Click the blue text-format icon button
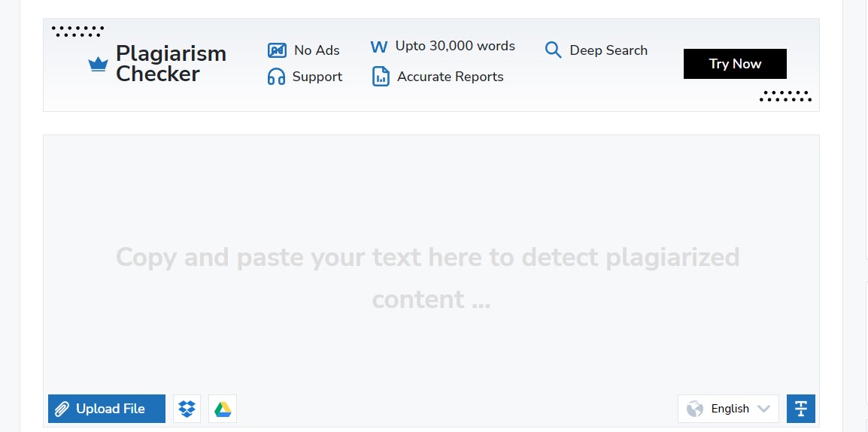The width and height of the screenshot is (868, 432). (x=801, y=409)
